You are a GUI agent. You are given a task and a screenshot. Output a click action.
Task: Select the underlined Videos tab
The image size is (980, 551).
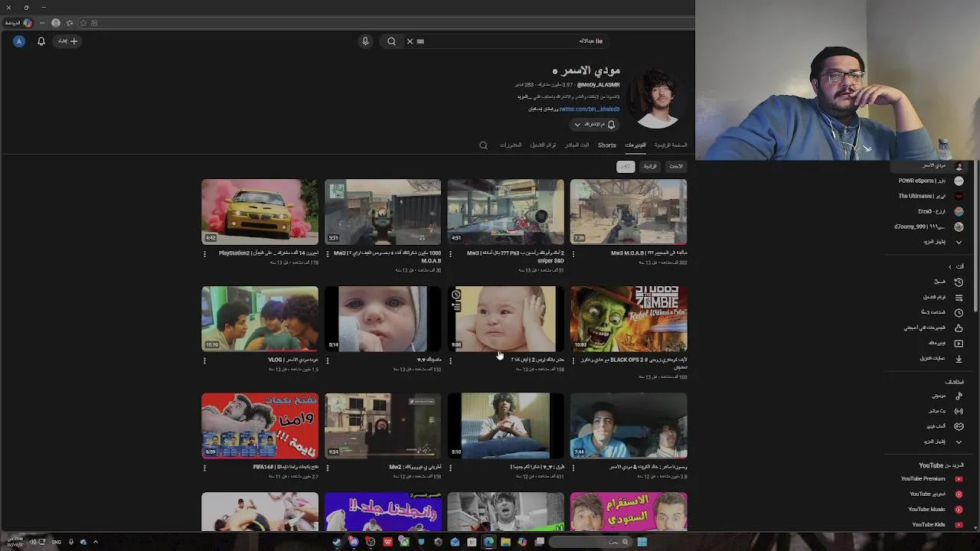pos(635,145)
